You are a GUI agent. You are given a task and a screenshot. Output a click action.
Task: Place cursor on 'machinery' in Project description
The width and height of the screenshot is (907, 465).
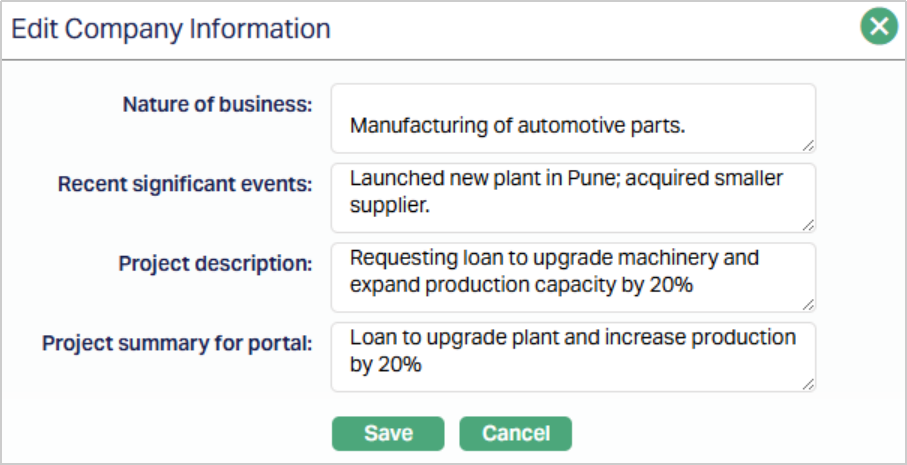(674, 257)
